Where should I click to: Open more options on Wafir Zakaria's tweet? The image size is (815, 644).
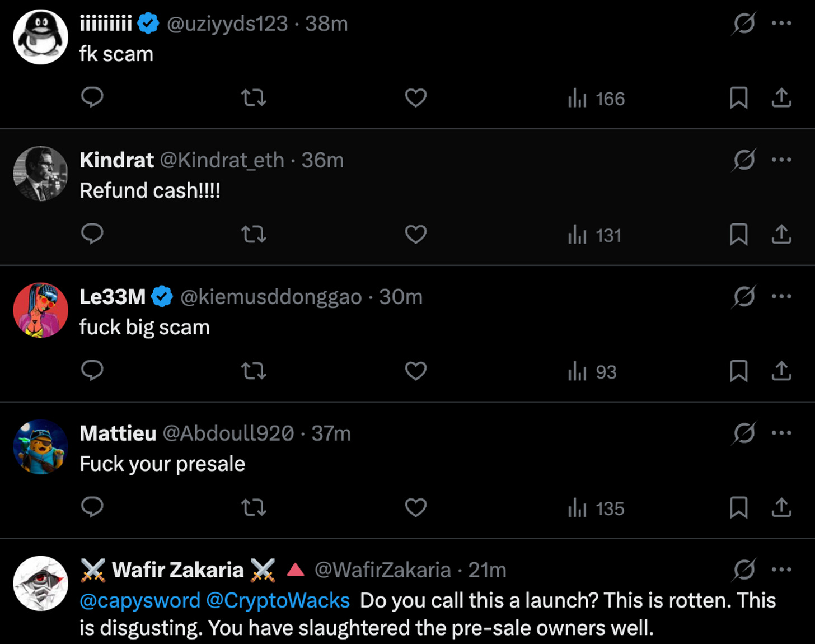click(x=781, y=570)
